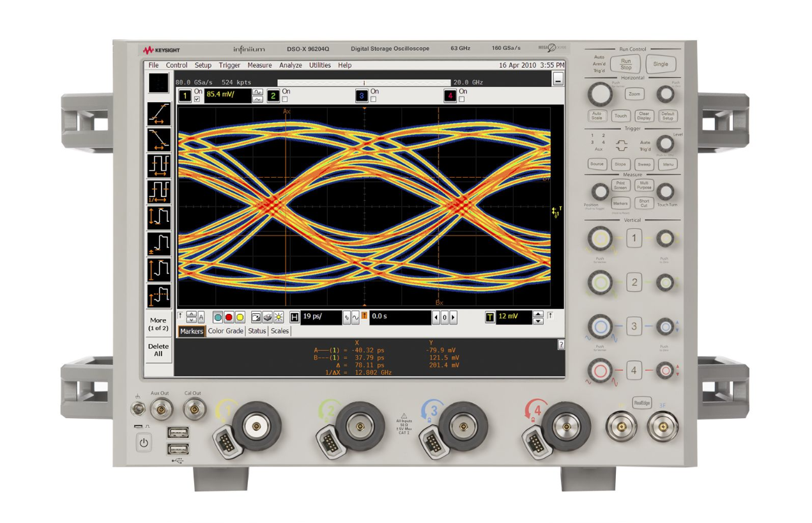Step the marker selector up-down control
This screenshot has width=812, height=523.
point(191,318)
